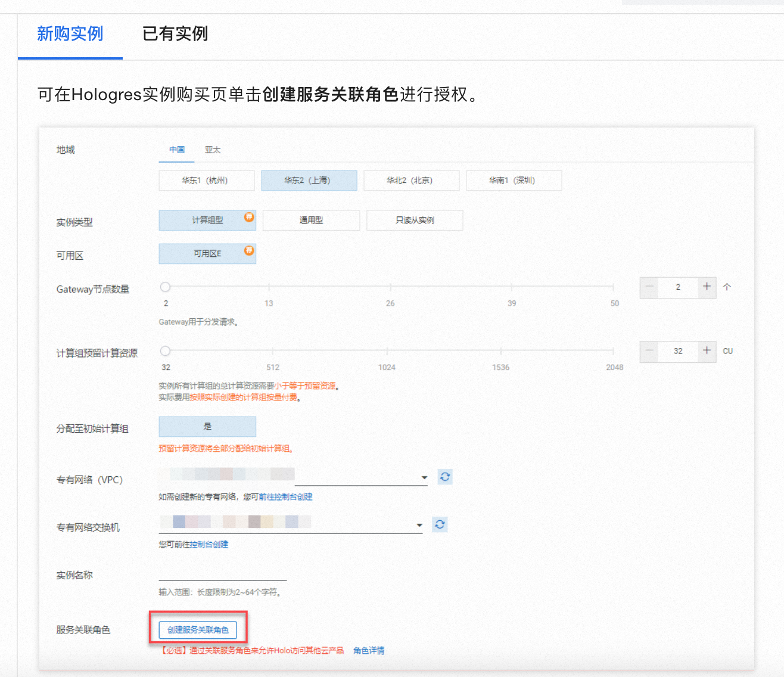
Task: Open the 专有网络（VPC）dropdown
Action: pyautogui.click(x=293, y=477)
